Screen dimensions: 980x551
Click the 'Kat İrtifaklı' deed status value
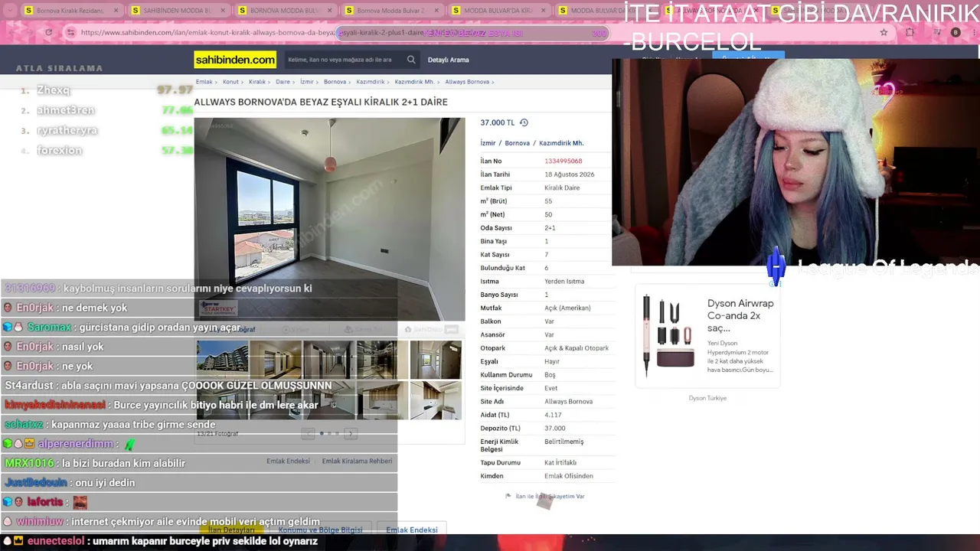pos(560,462)
